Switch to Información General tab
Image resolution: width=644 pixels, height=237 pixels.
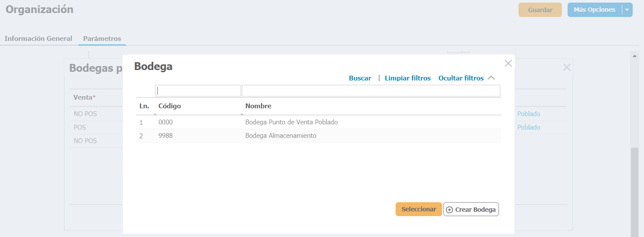pyautogui.click(x=38, y=38)
